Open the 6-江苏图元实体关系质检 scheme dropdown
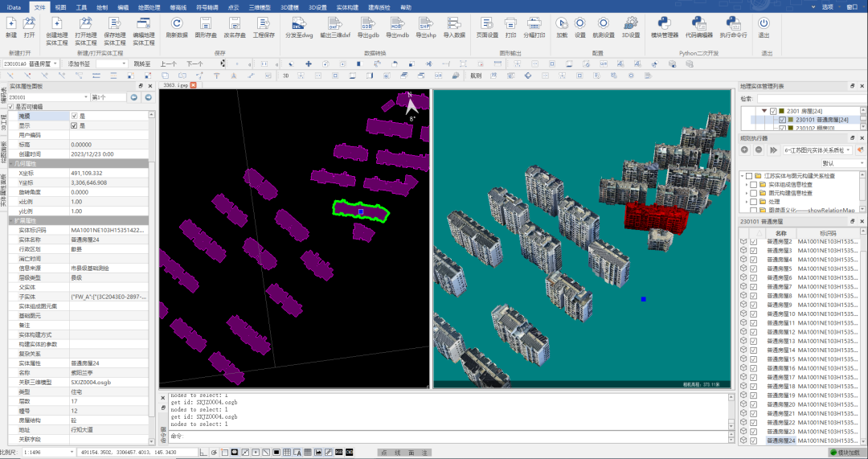 tap(847, 150)
